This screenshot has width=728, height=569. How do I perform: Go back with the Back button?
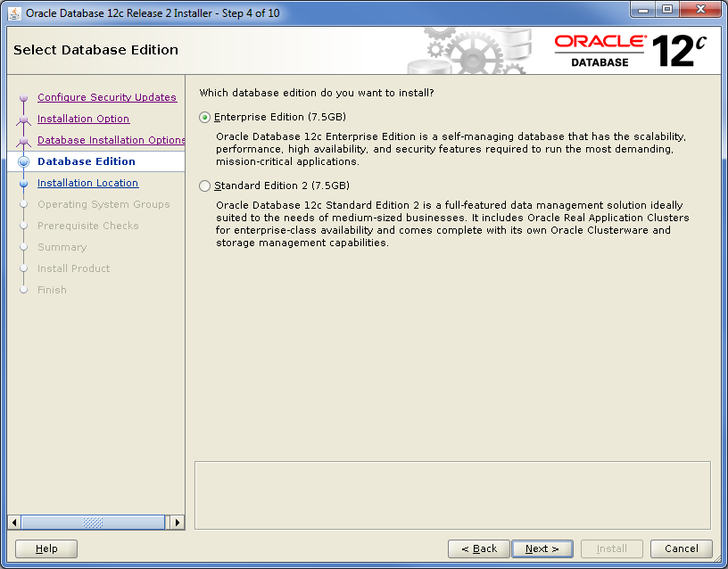point(479,548)
